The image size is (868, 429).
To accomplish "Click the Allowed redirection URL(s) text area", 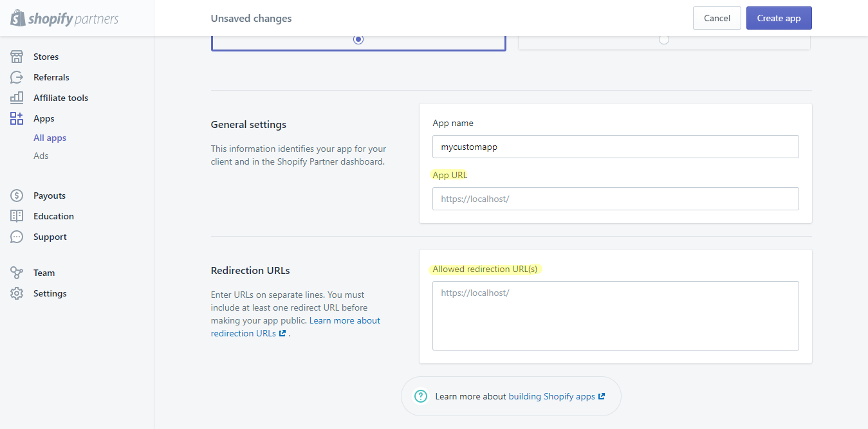I will point(616,316).
